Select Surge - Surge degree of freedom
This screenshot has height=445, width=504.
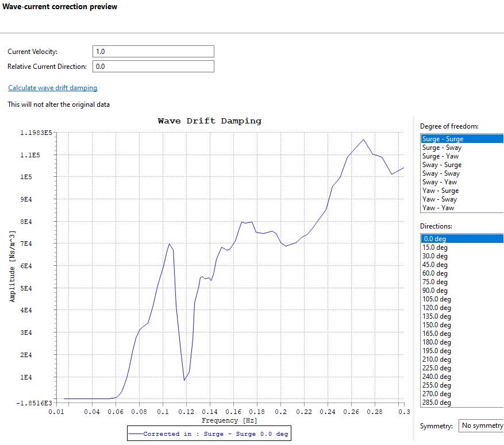(x=443, y=139)
